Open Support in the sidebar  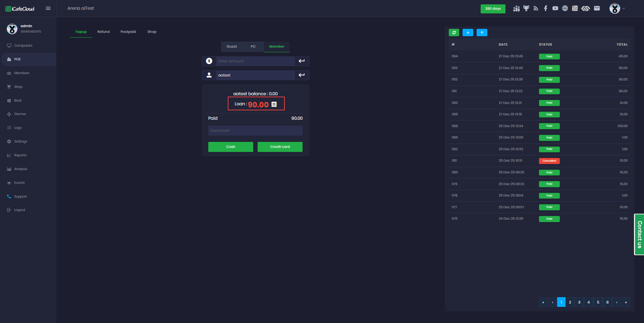[20, 197]
